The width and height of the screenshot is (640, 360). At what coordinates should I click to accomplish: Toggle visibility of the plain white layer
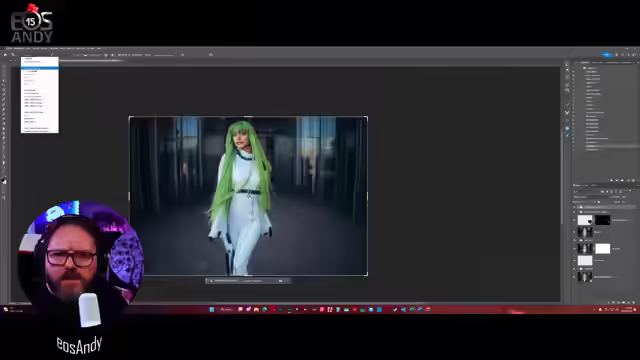click(x=574, y=260)
